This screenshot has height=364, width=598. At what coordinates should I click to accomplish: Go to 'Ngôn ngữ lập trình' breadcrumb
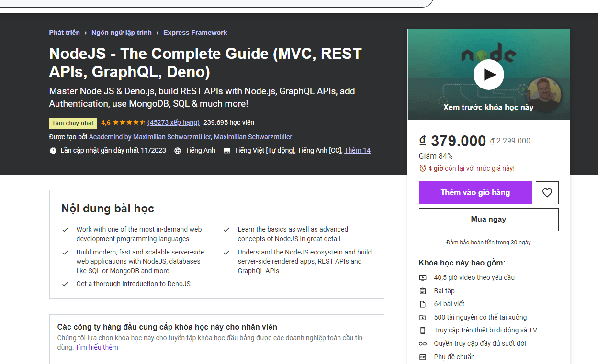coord(121,33)
